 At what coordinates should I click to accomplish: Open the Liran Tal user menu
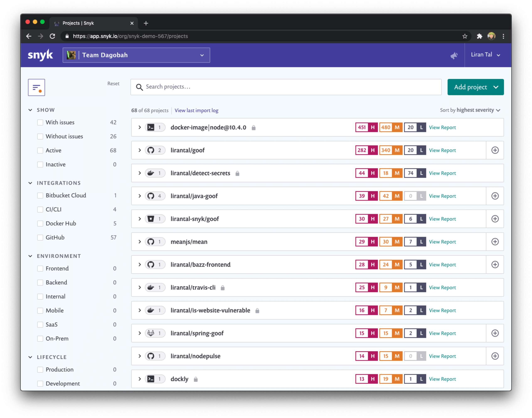pos(485,55)
